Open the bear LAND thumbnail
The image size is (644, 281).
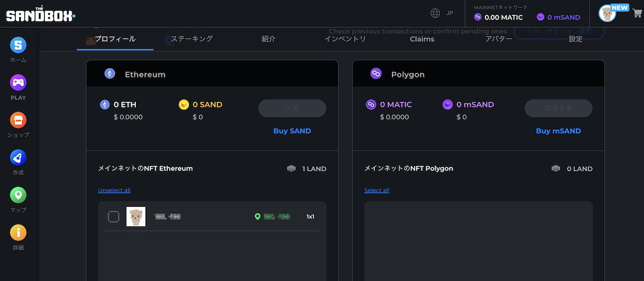point(136,216)
